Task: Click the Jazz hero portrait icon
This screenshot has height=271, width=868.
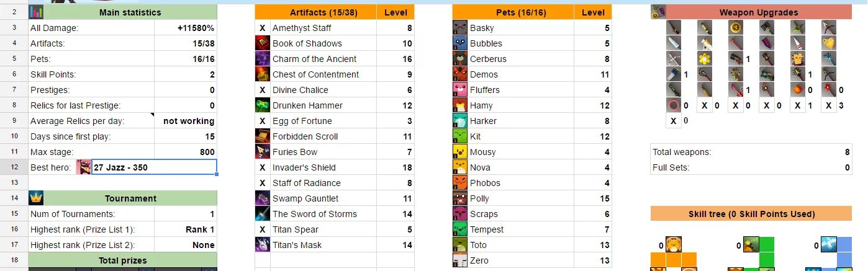Action: pyautogui.click(x=84, y=167)
